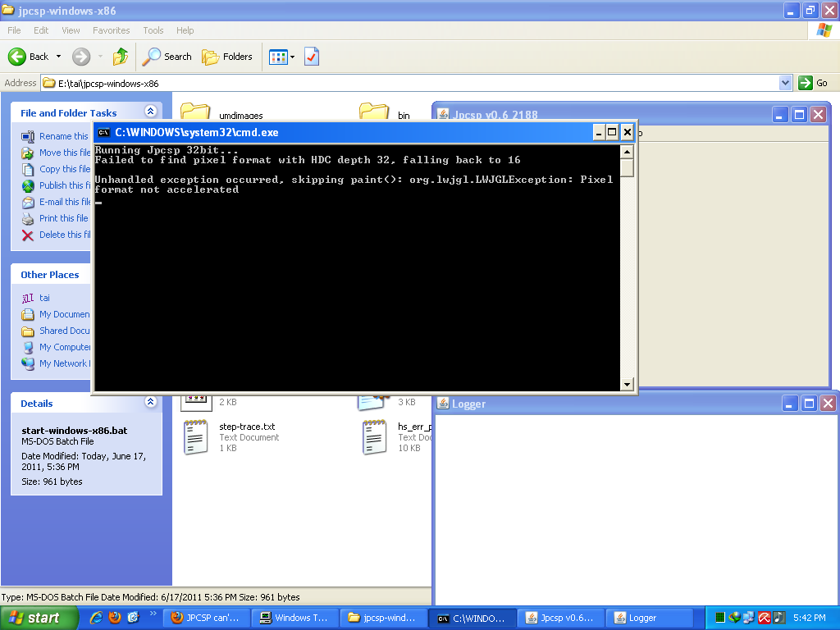This screenshot has width=840, height=630.
Task: Open the View menu
Action: [x=71, y=30]
